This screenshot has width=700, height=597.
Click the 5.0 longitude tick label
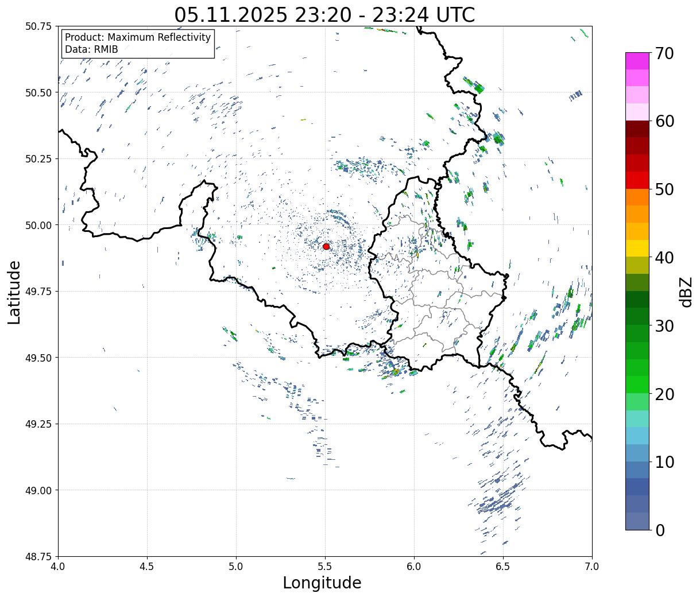(x=236, y=567)
